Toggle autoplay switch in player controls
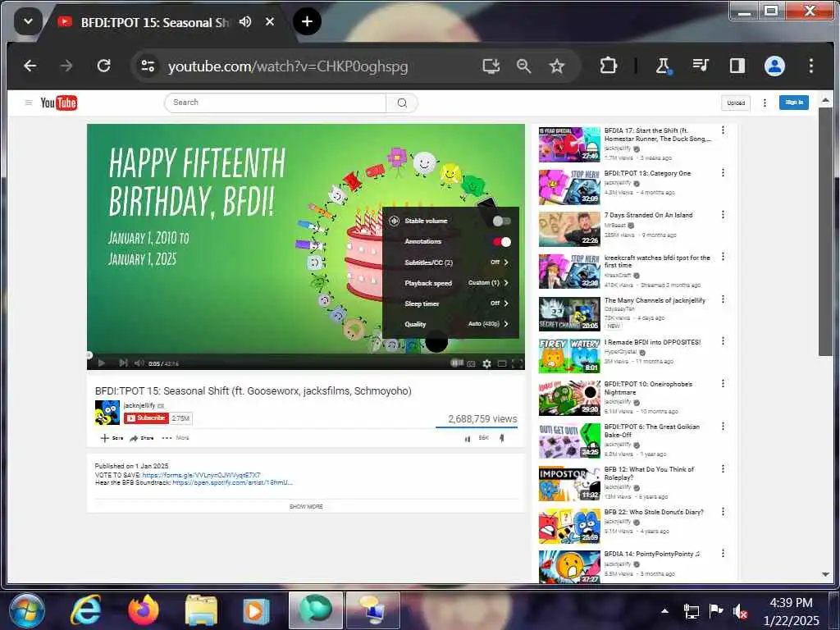Screen dimensions: 840x630 point(456,363)
